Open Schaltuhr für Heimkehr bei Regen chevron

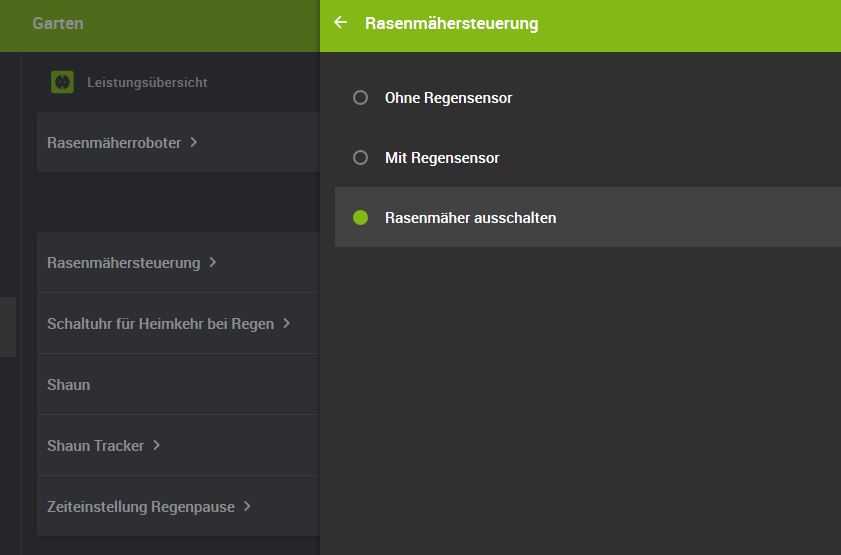click(287, 323)
